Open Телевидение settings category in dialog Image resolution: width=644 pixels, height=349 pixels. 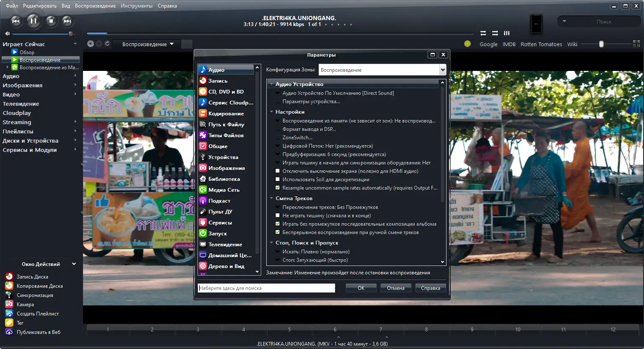pos(226,244)
